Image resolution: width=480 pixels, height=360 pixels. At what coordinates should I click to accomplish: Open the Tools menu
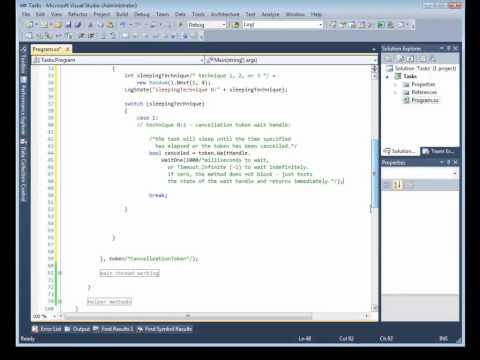(198, 14)
